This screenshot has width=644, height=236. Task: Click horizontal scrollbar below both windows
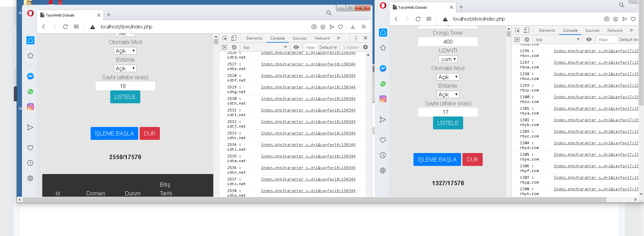[314, 200]
